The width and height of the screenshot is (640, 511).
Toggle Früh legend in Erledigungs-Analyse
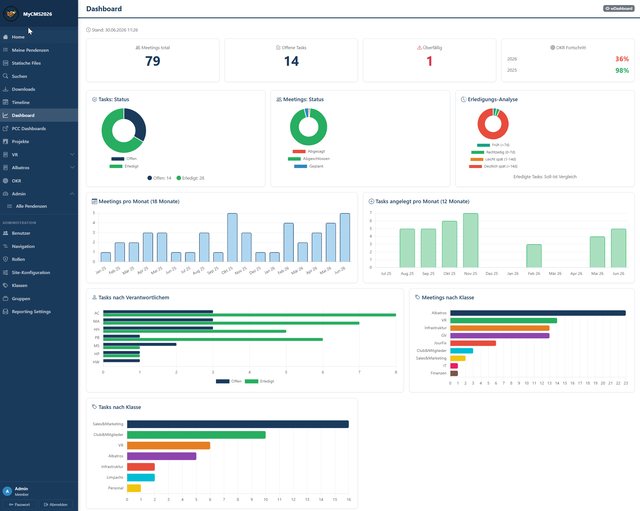click(x=493, y=145)
